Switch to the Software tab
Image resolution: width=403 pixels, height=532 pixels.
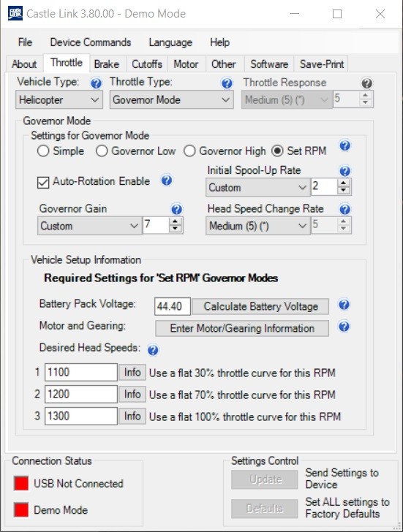[x=269, y=64]
